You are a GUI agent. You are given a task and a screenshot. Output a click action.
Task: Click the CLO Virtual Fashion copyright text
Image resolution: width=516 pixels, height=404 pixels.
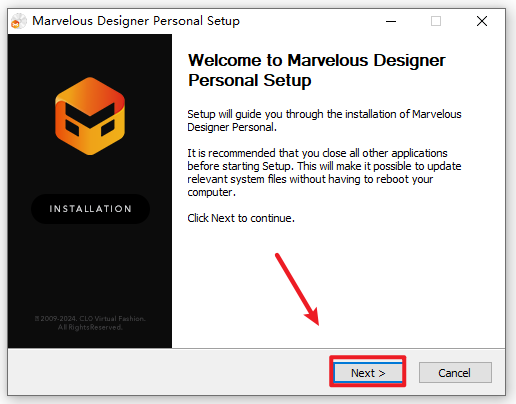(90, 323)
